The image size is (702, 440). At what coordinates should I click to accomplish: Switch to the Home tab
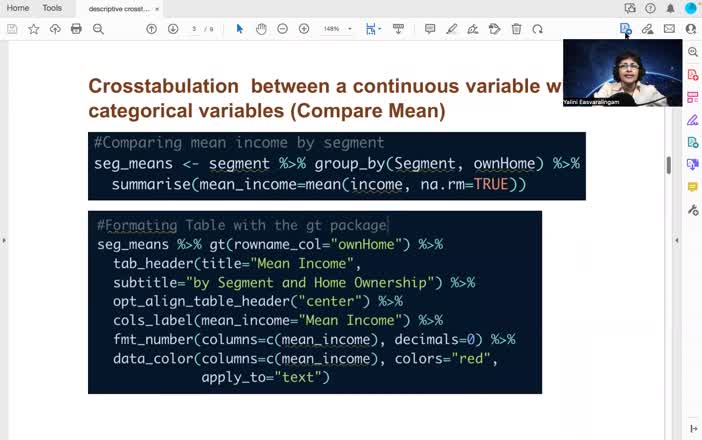coord(18,8)
